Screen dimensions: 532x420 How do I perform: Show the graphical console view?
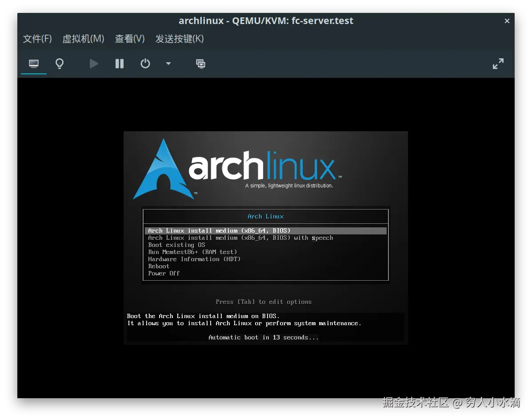[x=34, y=64]
